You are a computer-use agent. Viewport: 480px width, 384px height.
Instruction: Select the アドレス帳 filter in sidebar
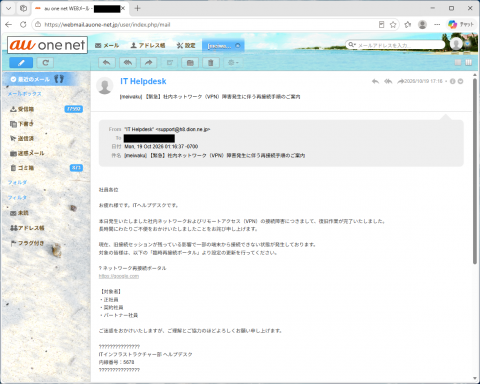tap(27, 228)
